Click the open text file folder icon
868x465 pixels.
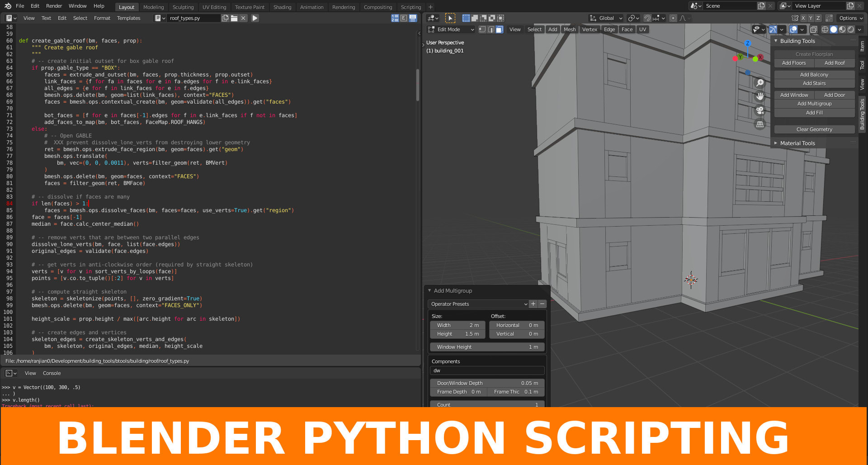[234, 18]
